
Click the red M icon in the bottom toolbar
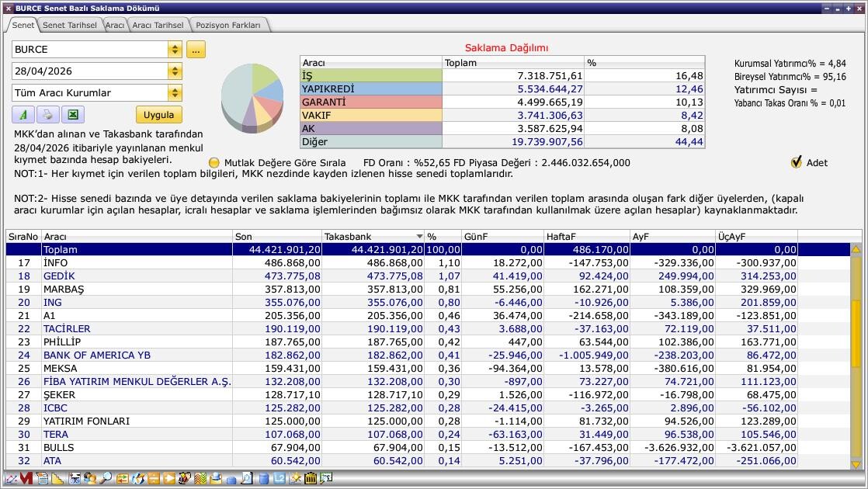[x=26, y=478]
